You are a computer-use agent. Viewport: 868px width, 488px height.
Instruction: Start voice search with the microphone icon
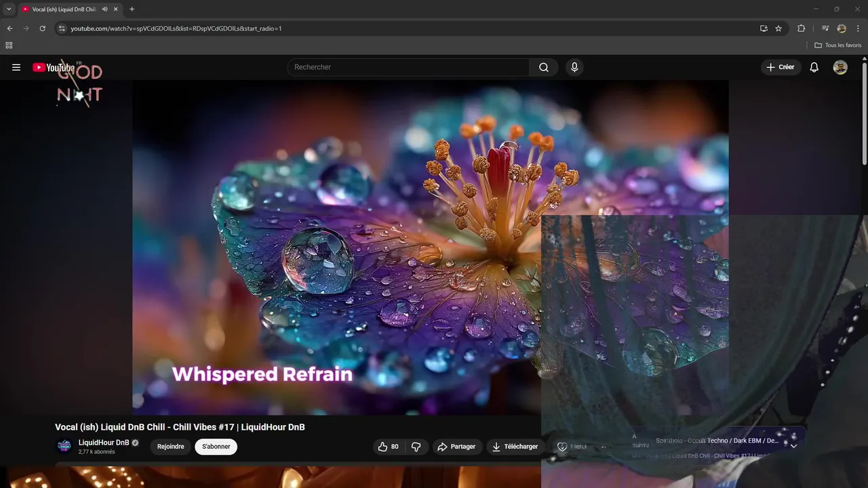click(574, 67)
